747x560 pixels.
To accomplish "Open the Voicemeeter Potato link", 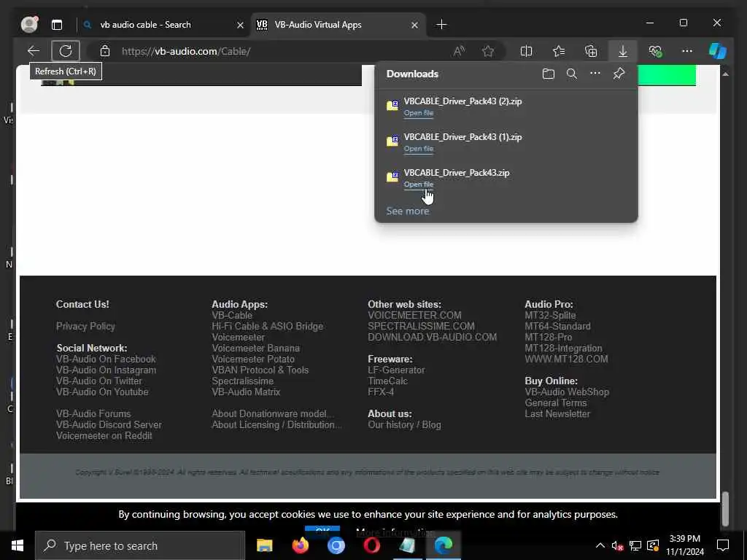I will pos(253,359).
